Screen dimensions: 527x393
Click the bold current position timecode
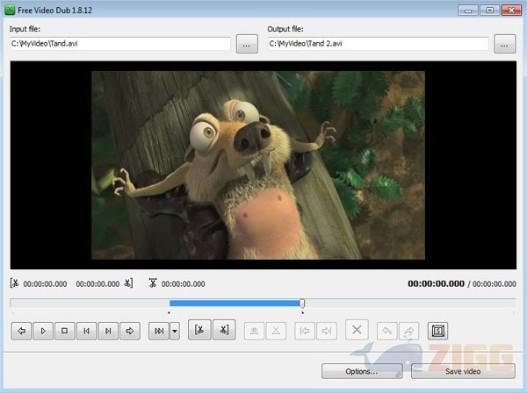tap(436, 284)
